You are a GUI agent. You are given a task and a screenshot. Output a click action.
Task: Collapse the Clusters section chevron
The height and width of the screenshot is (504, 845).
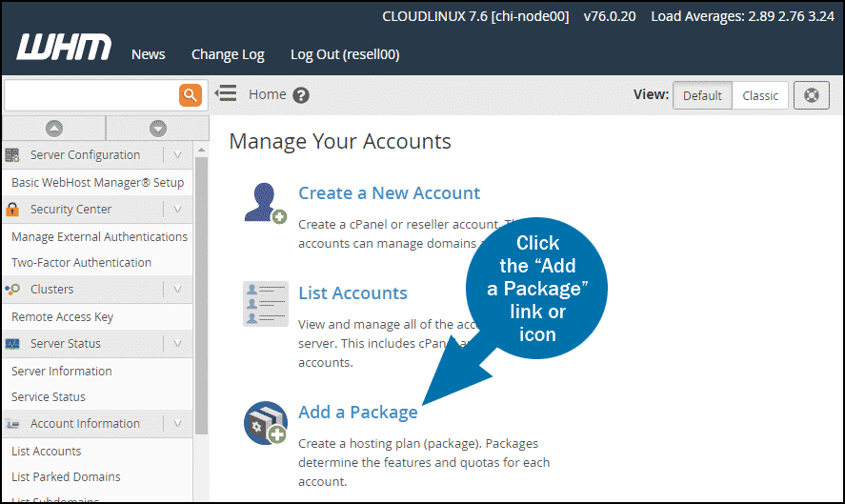click(177, 290)
